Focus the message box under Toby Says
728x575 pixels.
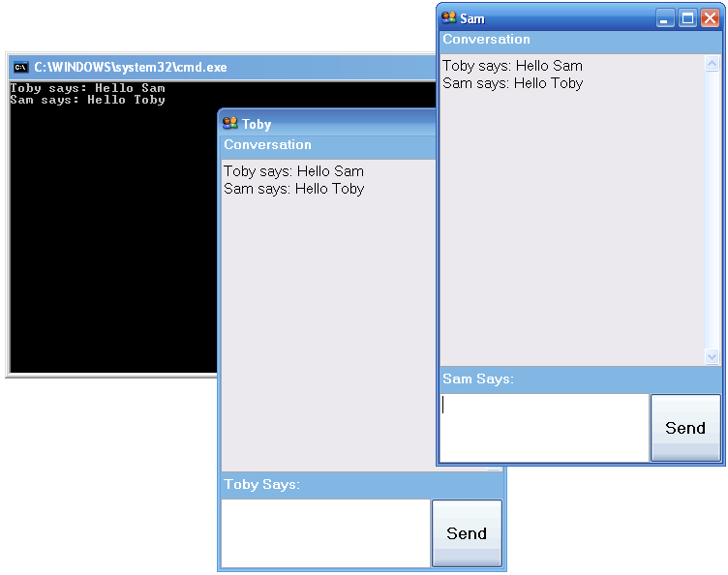[325, 532]
